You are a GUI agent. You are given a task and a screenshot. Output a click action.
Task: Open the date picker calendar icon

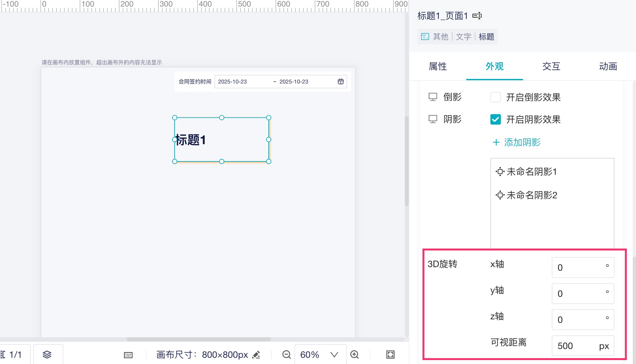pos(341,82)
